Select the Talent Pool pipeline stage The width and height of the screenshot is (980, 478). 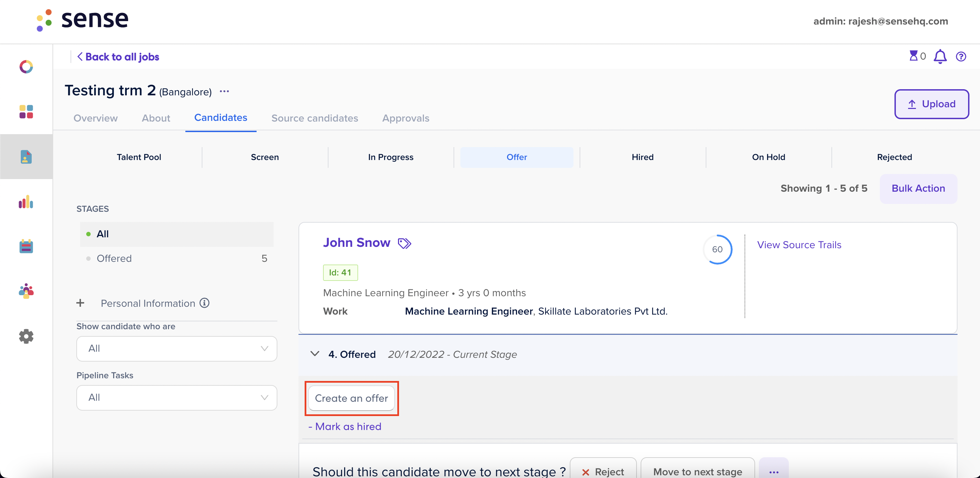[x=139, y=157]
